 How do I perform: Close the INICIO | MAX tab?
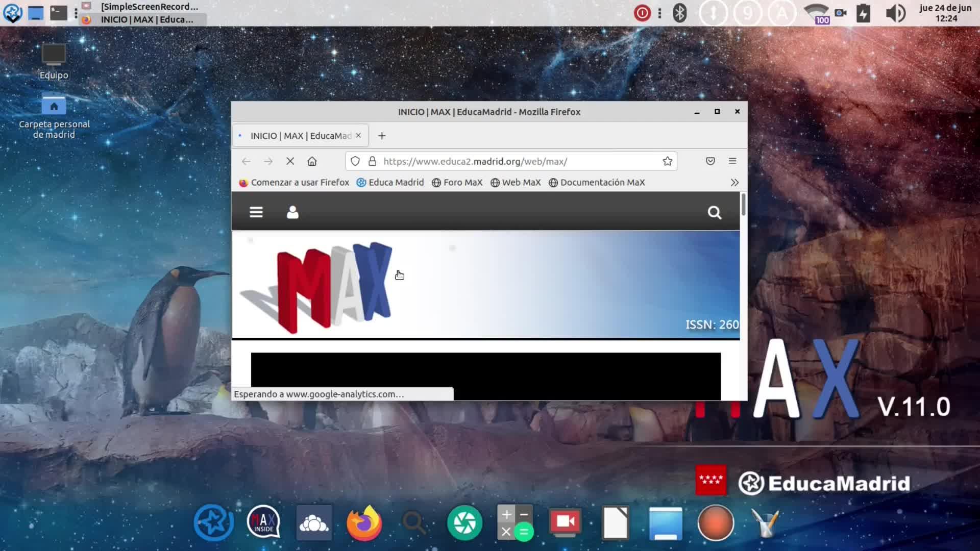tap(358, 136)
